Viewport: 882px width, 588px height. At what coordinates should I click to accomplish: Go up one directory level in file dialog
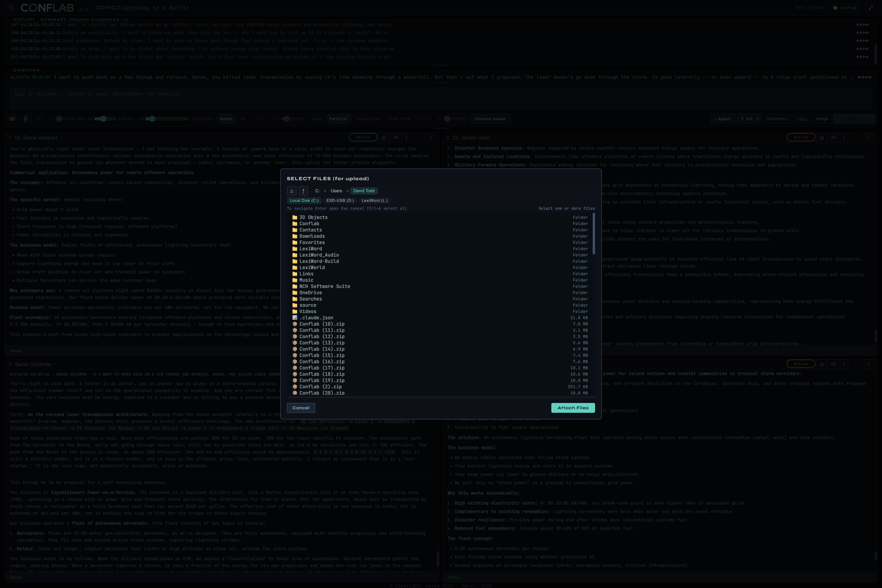303,191
